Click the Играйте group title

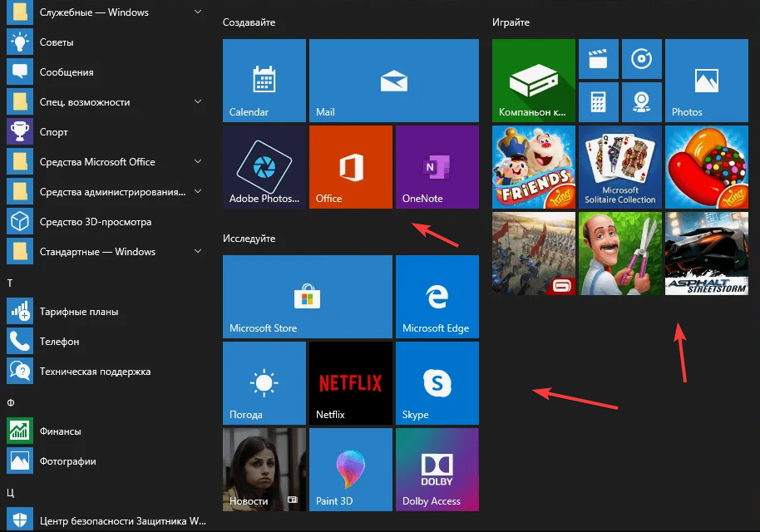511,22
